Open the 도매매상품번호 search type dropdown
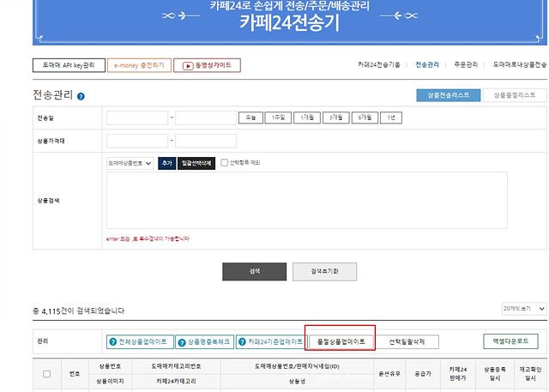 point(130,164)
